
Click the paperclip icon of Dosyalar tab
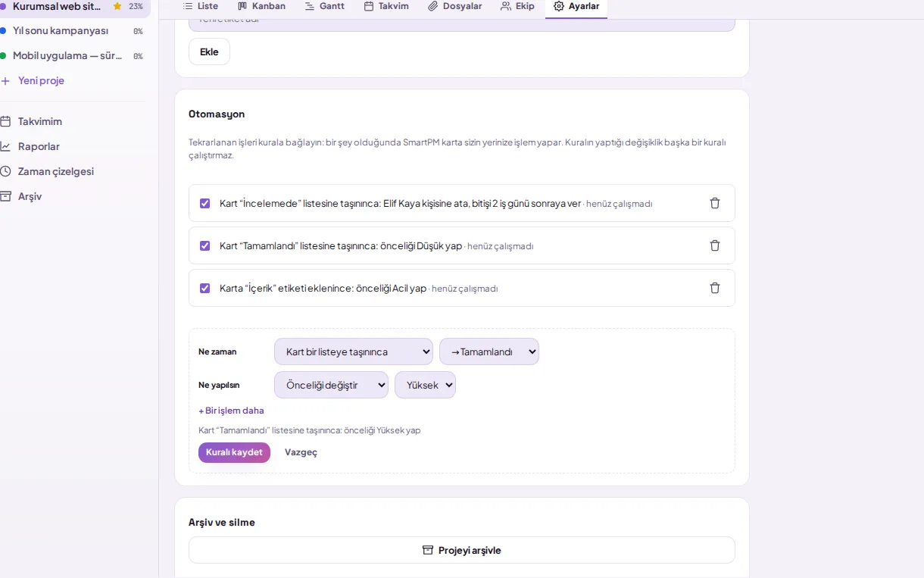click(x=432, y=6)
